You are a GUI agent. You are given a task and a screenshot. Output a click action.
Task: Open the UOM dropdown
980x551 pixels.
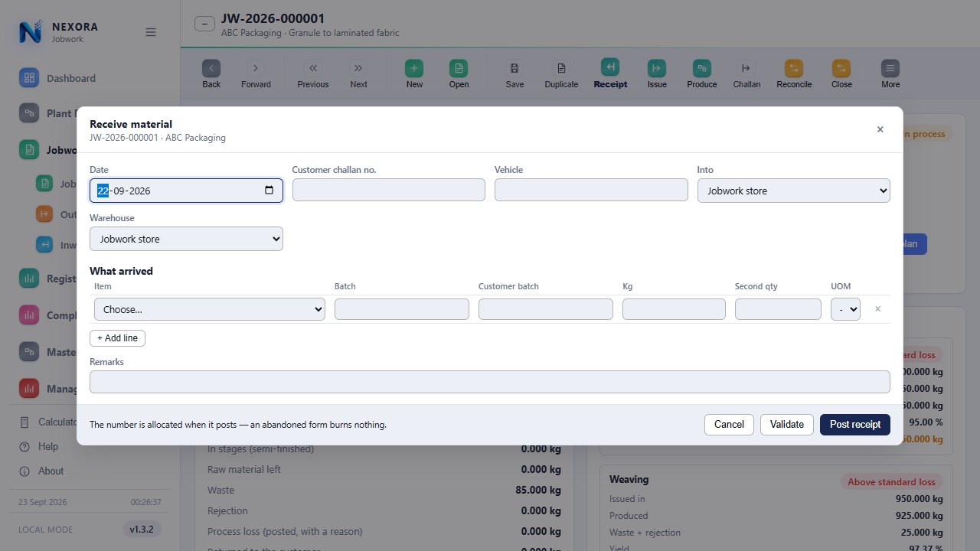(845, 309)
